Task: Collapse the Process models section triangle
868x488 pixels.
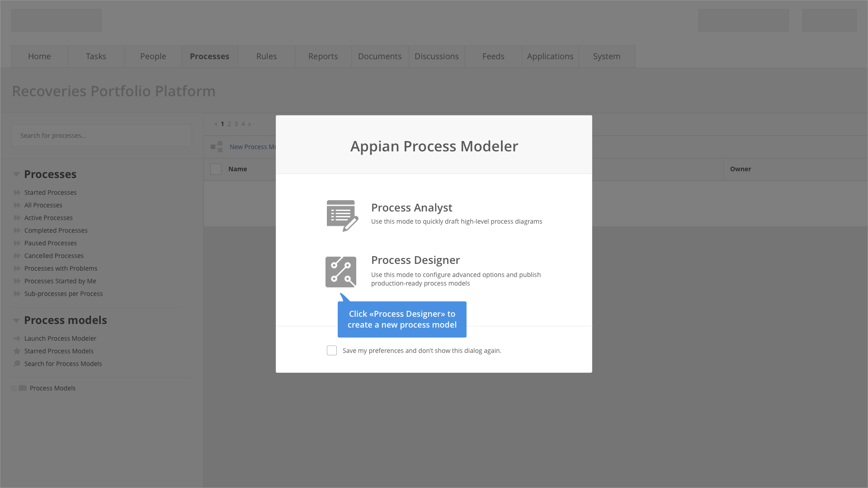Action: tap(16, 320)
